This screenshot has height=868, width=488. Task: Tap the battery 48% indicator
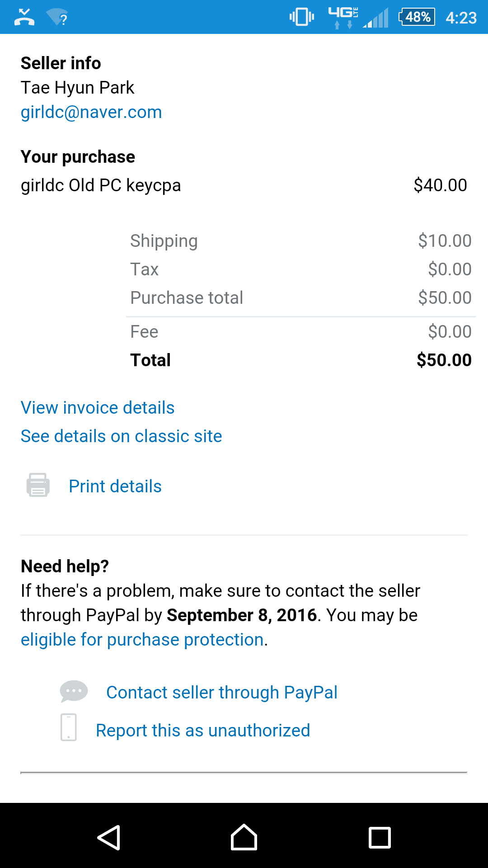click(417, 17)
